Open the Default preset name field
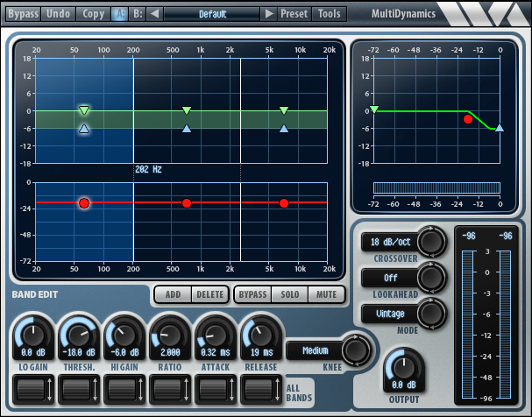 click(212, 14)
